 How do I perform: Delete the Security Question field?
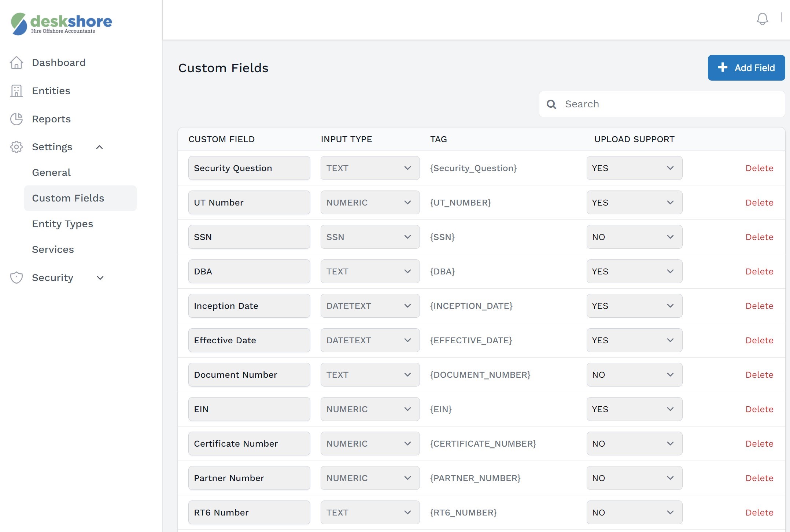click(759, 168)
